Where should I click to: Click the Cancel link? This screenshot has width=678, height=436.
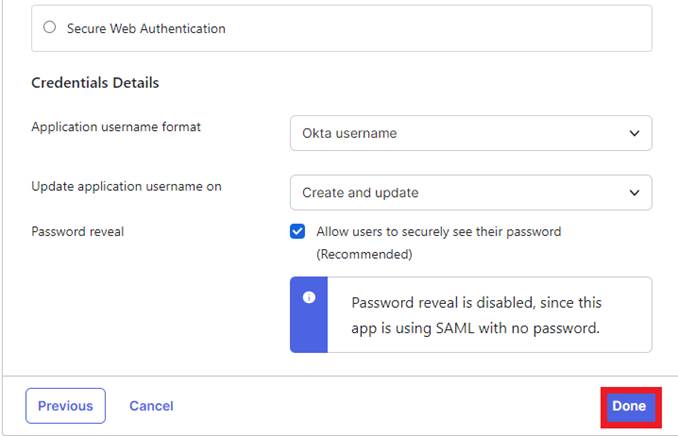[151, 406]
